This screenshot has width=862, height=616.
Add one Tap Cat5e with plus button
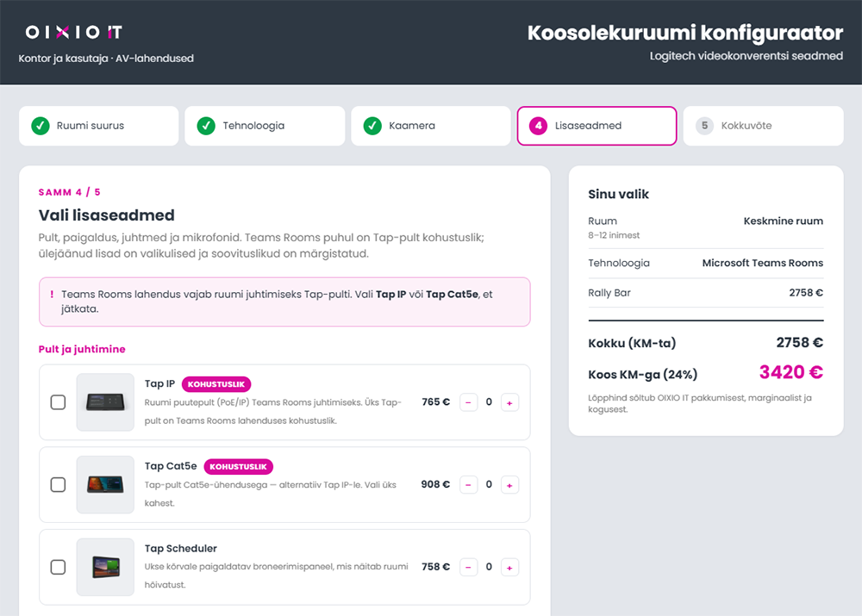point(509,485)
